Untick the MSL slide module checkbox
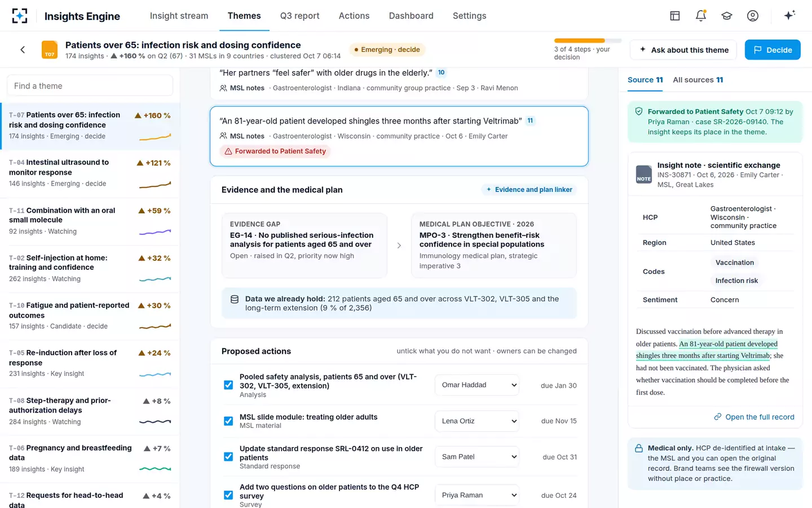Screen dimensions: 812x508 tap(228, 421)
